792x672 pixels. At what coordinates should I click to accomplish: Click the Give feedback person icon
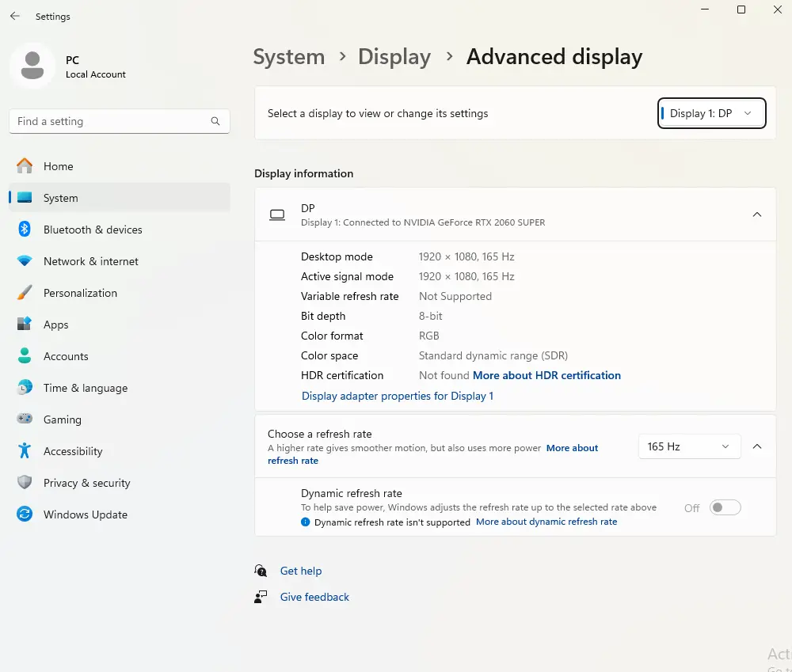click(x=261, y=597)
